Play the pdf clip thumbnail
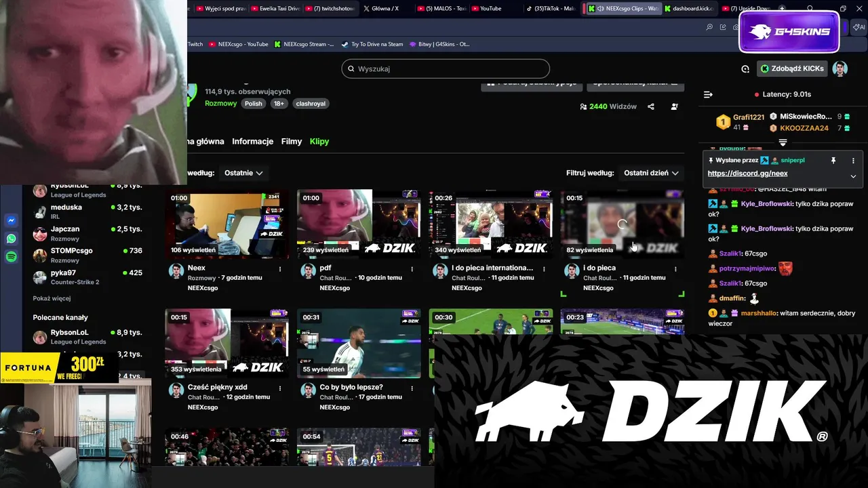The height and width of the screenshot is (488, 868). 359,224
